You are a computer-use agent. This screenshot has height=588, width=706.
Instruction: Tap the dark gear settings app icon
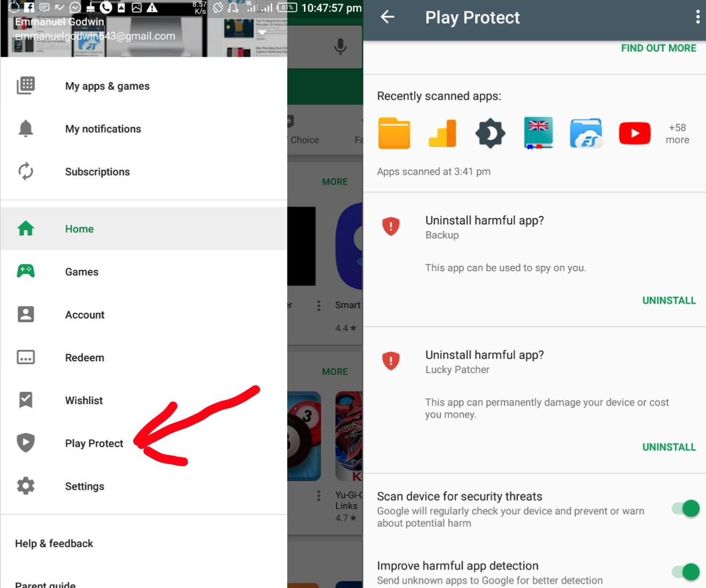coord(490,133)
